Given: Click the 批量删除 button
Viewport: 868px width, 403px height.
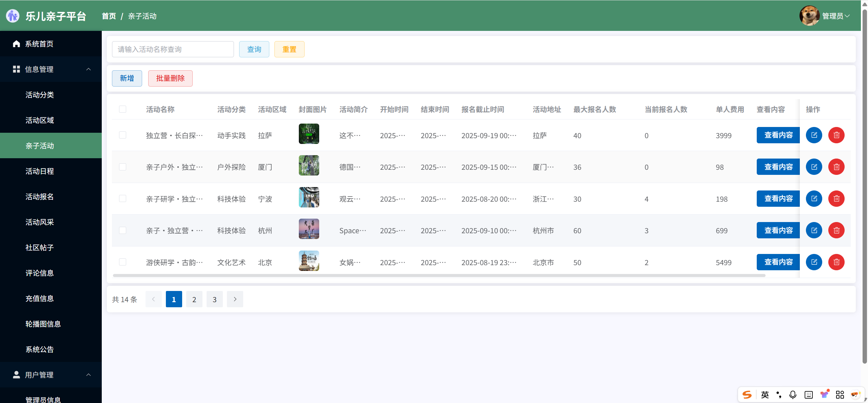Looking at the screenshot, I should point(170,78).
